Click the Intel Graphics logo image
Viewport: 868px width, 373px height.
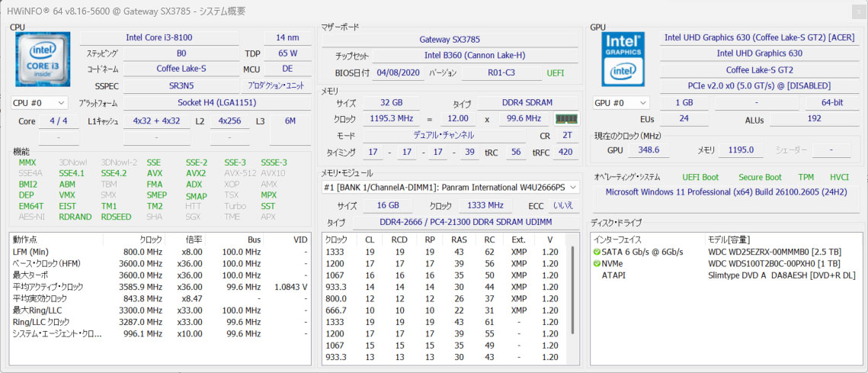(623, 59)
